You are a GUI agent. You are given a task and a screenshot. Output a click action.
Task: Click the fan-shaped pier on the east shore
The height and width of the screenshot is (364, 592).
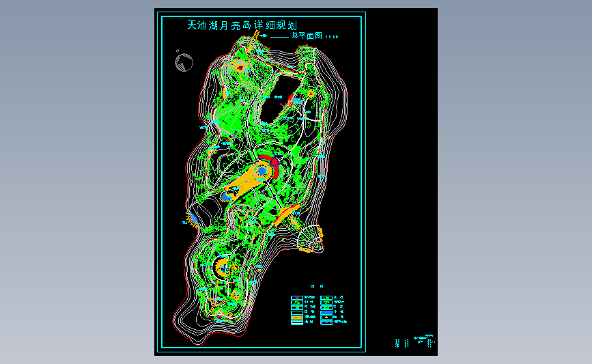coord(311,238)
